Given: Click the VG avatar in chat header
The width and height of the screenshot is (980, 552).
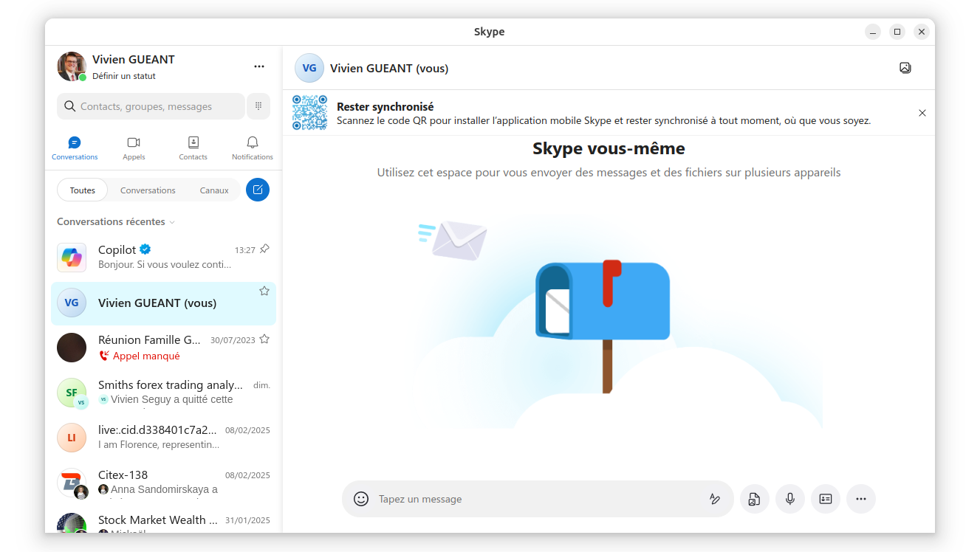Looking at the screenshot, I should click(309, 68).
